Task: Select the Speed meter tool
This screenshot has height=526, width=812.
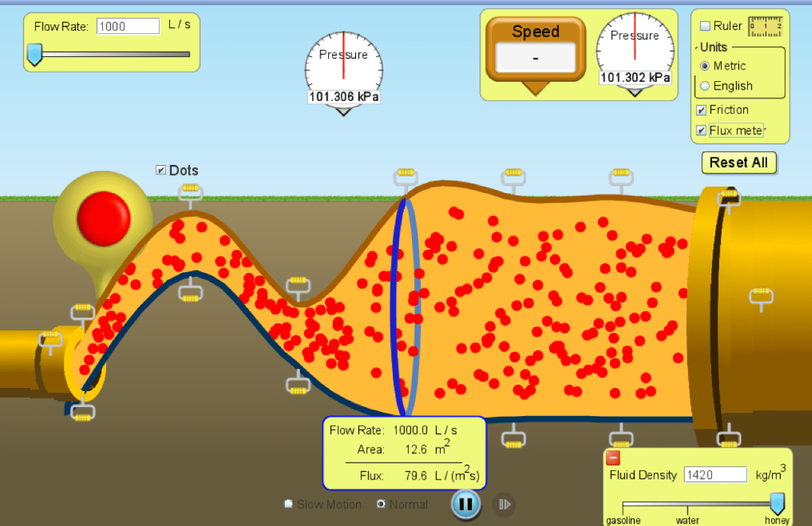Action: (535, 50)
